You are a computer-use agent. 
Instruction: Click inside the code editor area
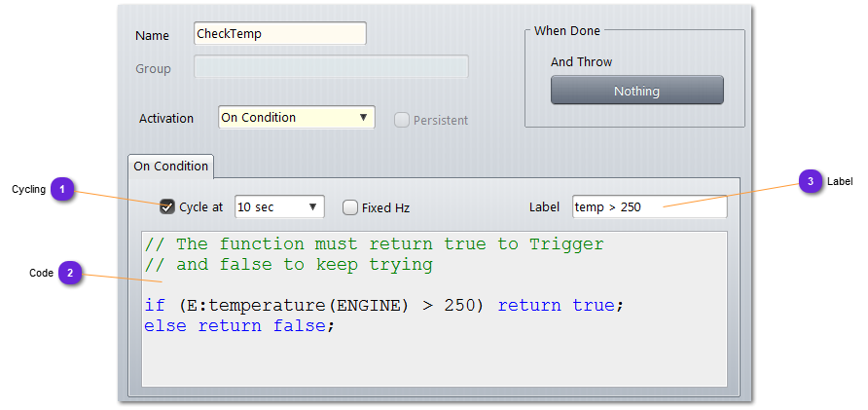(x=434, y=358)
